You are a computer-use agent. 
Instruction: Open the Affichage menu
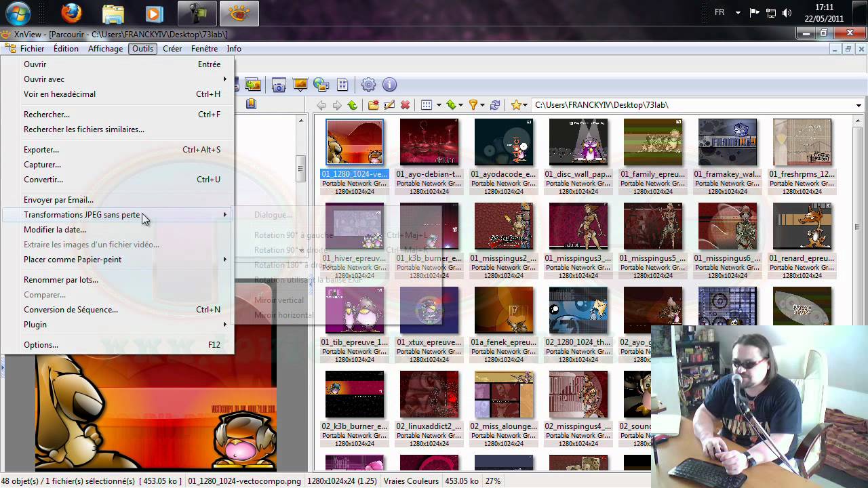[105, 49]
